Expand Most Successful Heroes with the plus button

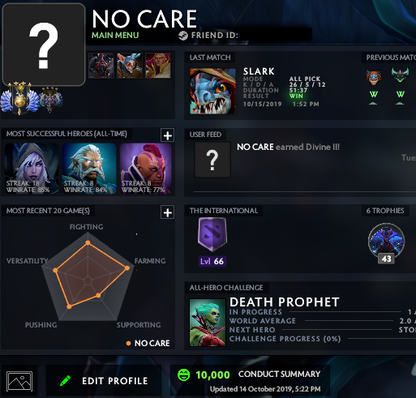click(x=167, y=135)
